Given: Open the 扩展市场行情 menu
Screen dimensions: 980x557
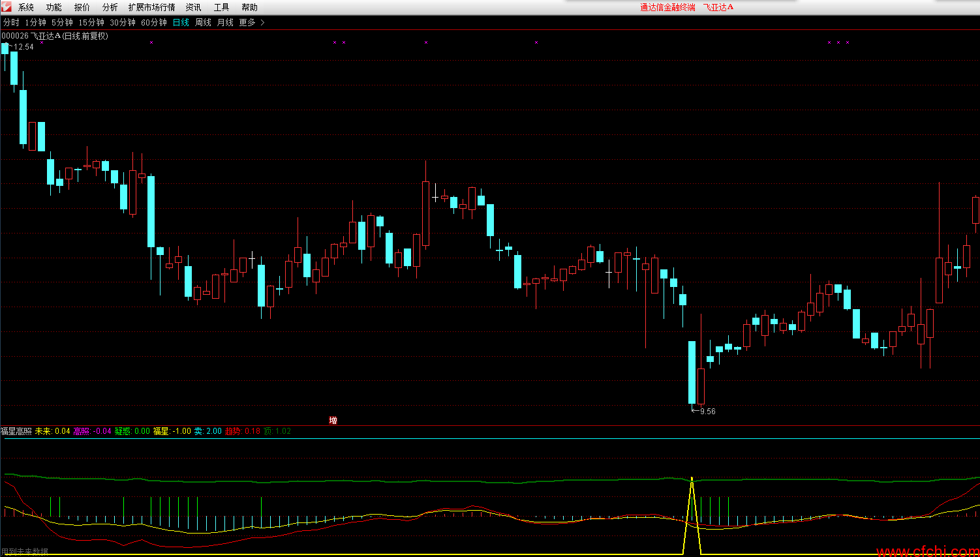Looking at the screenshot, I should (x=152, y=7).
